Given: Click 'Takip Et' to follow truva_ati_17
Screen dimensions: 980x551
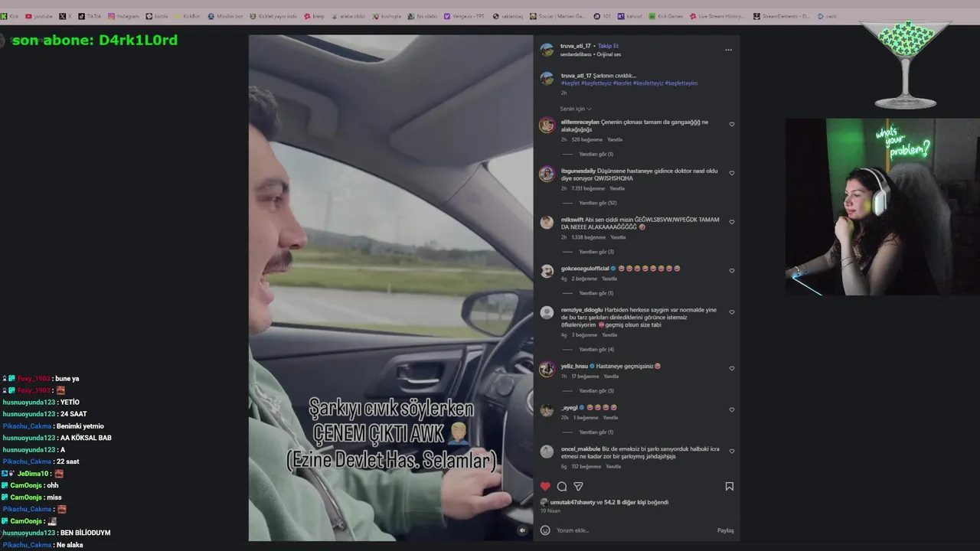Looking at the screenshot, I should point(608,46).
